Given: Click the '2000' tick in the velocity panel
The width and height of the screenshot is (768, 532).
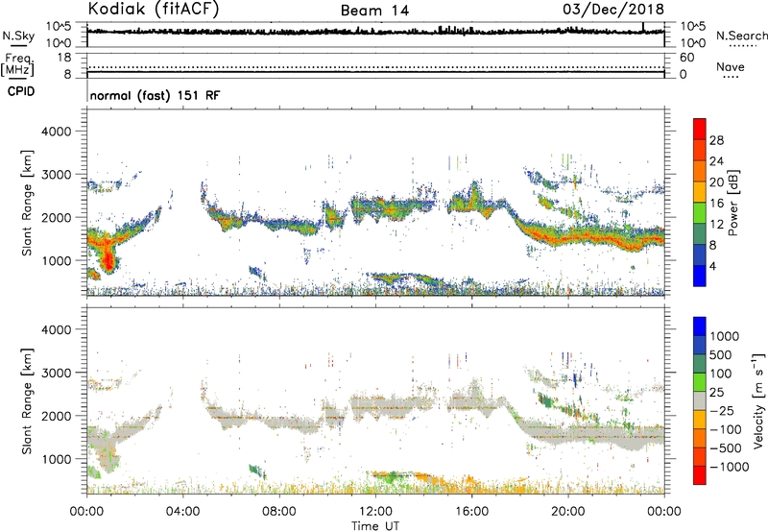Looking at the screenshot, I should (x=56, y=416).
